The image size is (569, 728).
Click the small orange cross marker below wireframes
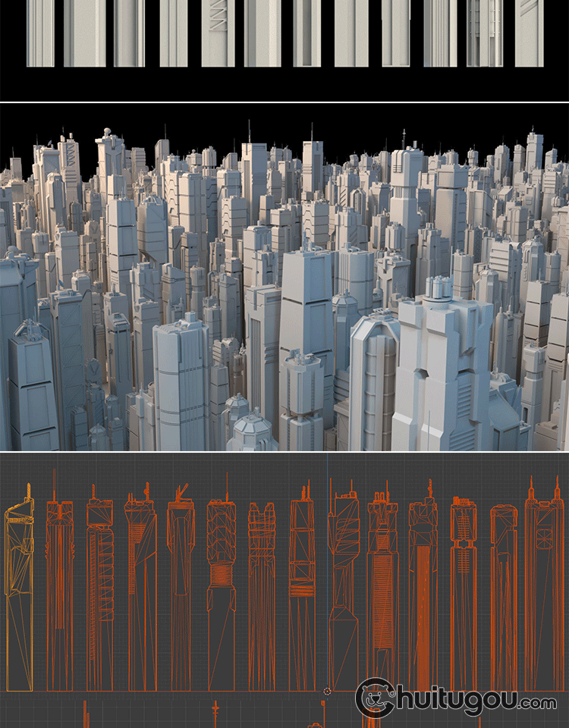[x=215, y=711]
